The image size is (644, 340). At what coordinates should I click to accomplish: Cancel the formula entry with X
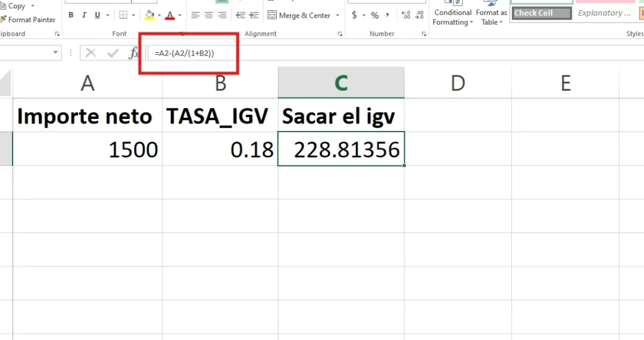[x=91, y=53]
